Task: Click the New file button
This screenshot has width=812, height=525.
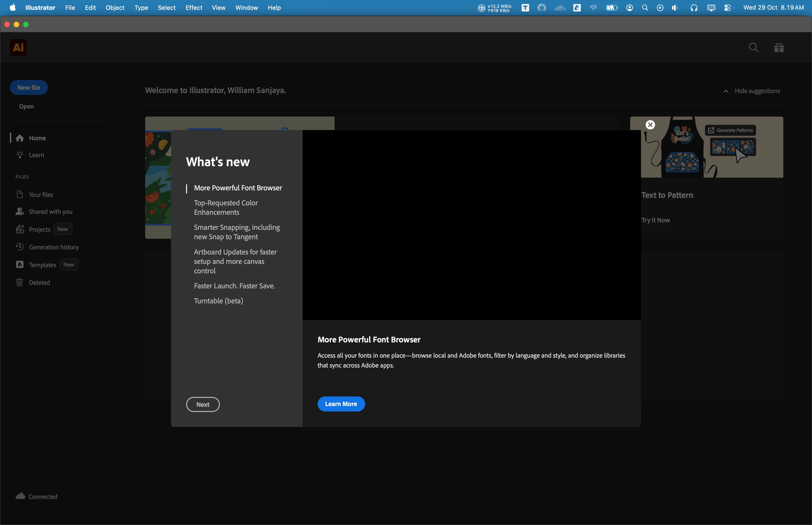Action: (29, 88)
